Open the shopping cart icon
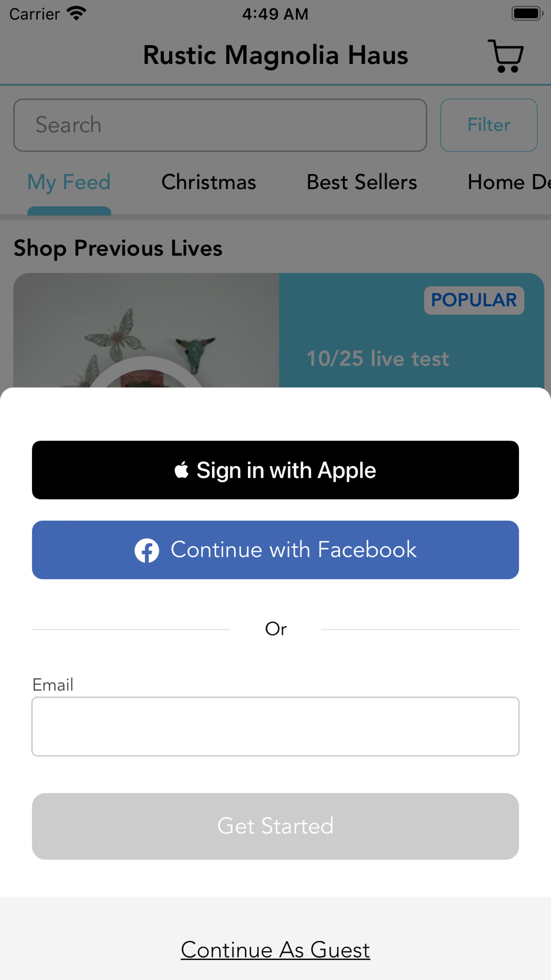Viewport: 551px width, 980px height. pyautogui.click(x=505, y=56)
